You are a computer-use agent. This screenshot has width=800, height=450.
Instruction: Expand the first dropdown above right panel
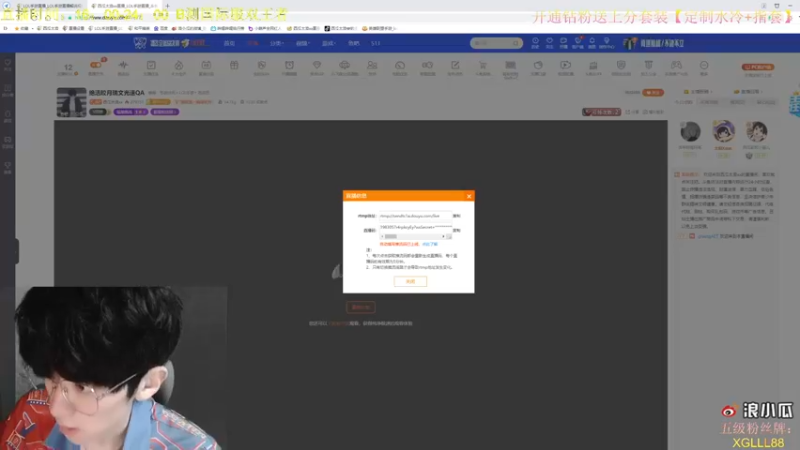coord(698,92)
